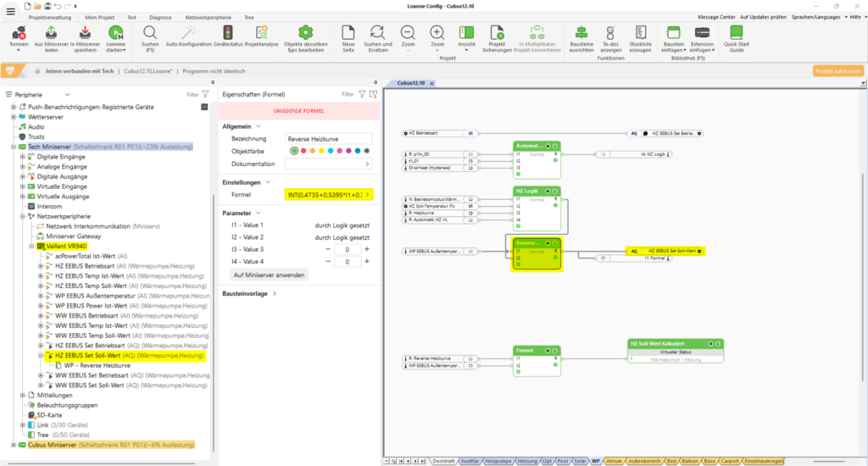Open the Quick Start Guide
This screenshot has height=466, width=868.
(736, 32)
